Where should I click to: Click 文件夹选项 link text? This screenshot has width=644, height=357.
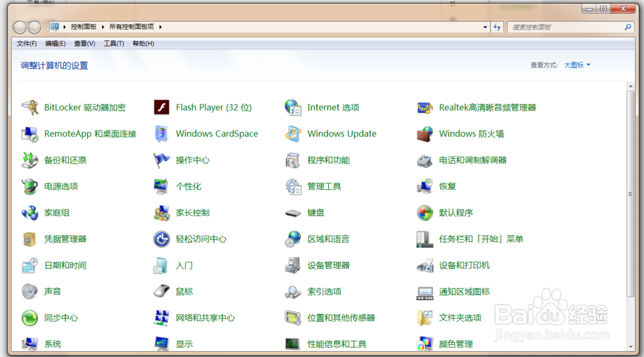(x=460, y=318)
